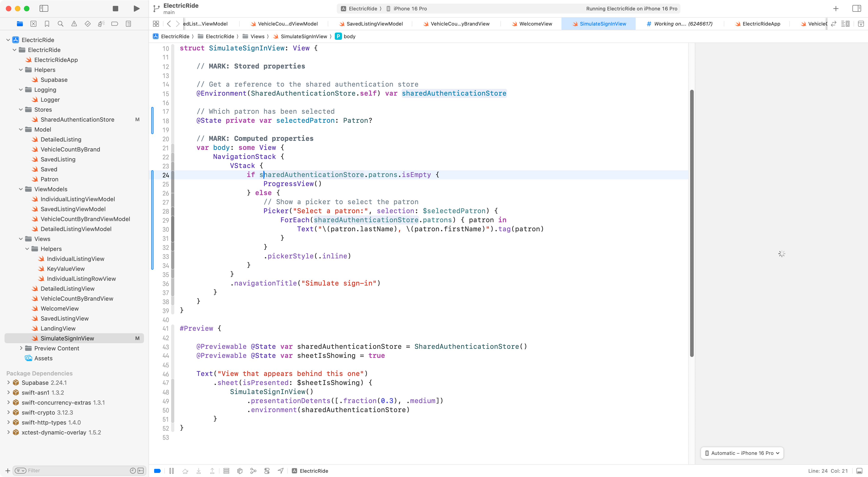
Task: Pause program execution in debug bar
Action: pyautogui.click(x=172, y=471)
